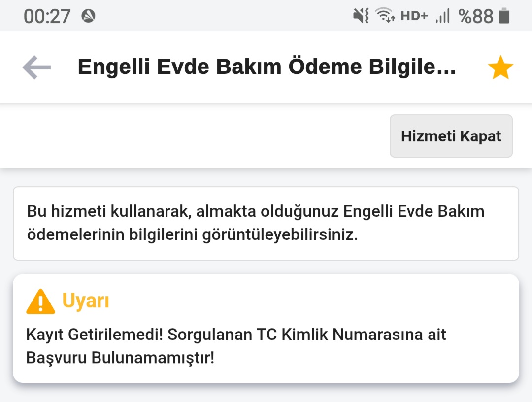Tap the 'Başvuru Bulunamamıştır!' text line
The image size is (532, 402).
(120, 358)
